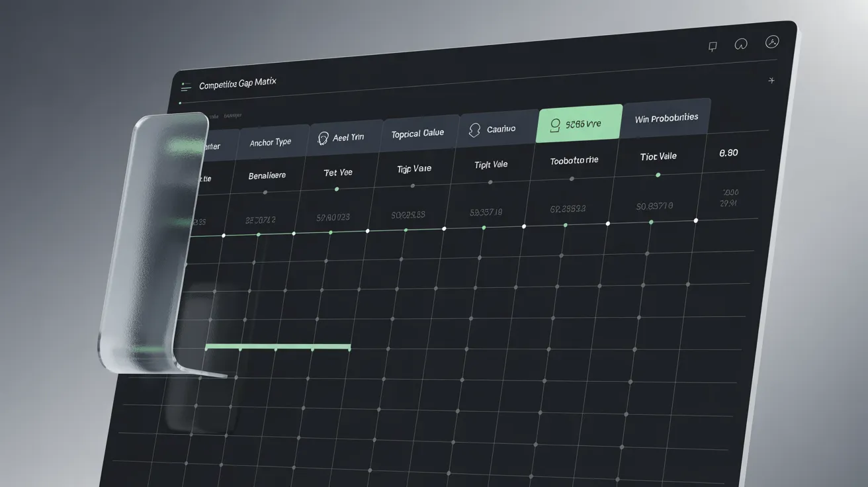Click the middle round icon in top-right corner
This screenshot has height=487, width=868.
741,44
